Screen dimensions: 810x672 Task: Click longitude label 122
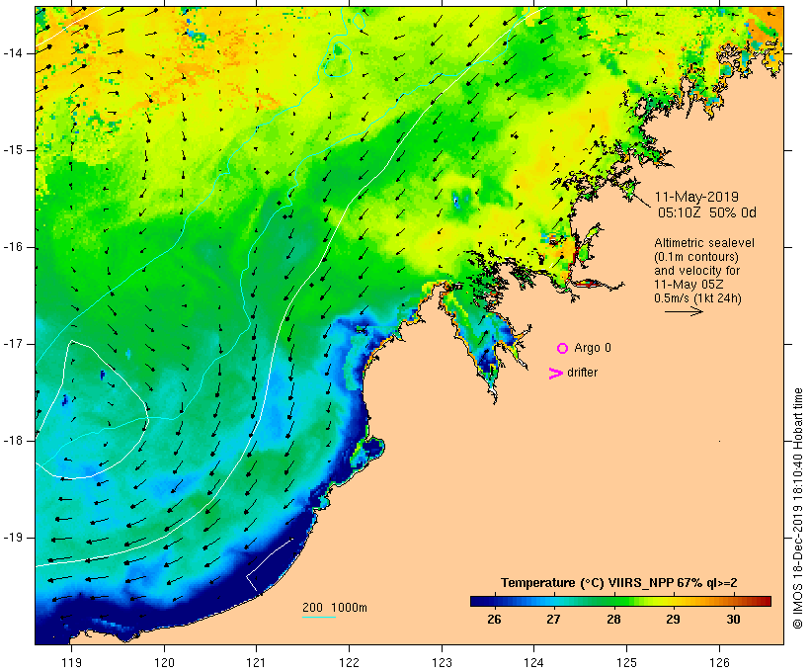pos(350,662)
